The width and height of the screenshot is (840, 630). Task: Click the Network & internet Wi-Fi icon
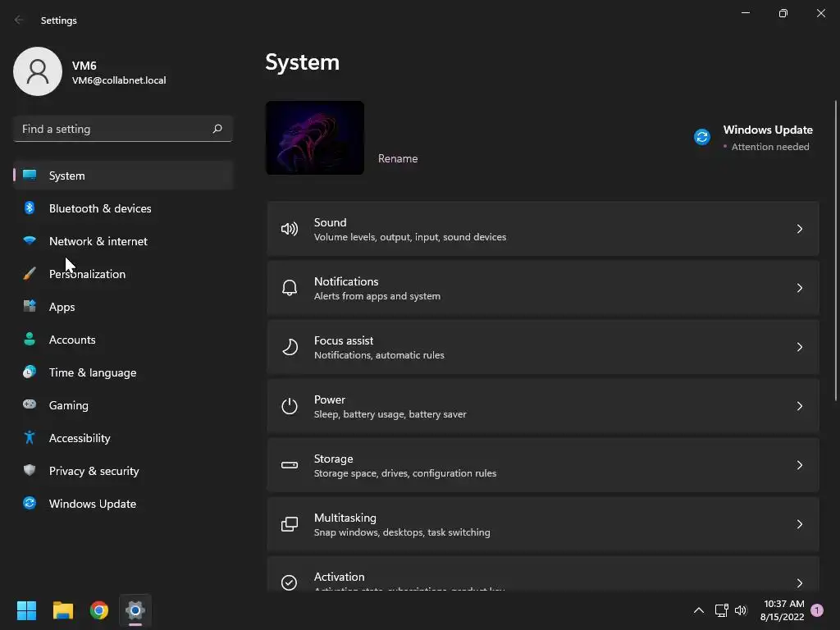(x=30, y=241)
